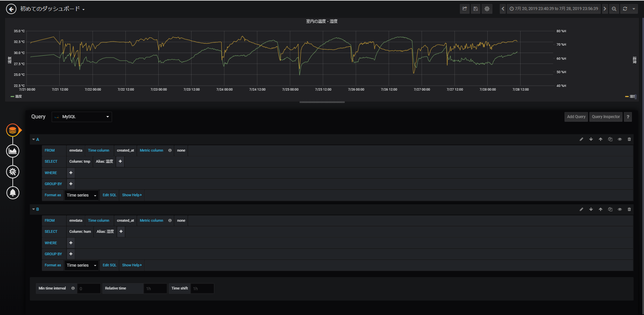Open dashboard settings gear icon

point(487,9)
